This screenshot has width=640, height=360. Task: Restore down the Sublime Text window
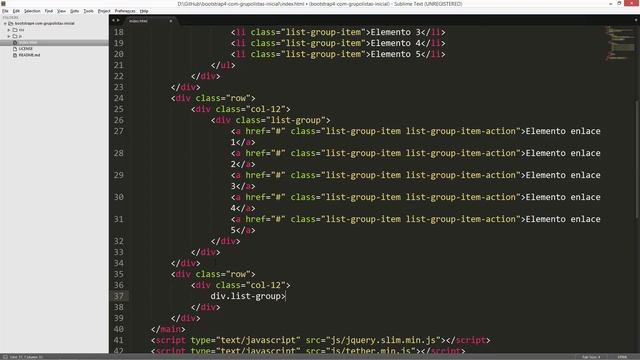coord(619,3)
